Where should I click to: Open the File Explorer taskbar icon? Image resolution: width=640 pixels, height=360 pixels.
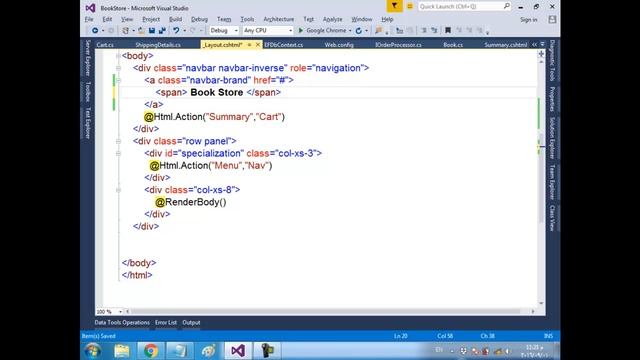coord(122,351)
